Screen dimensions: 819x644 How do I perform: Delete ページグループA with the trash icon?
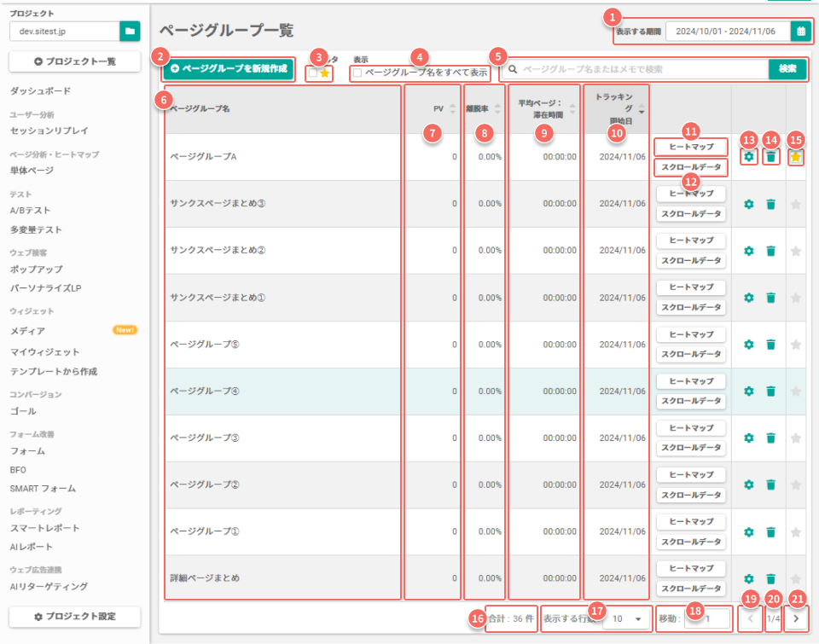[770, 157]
